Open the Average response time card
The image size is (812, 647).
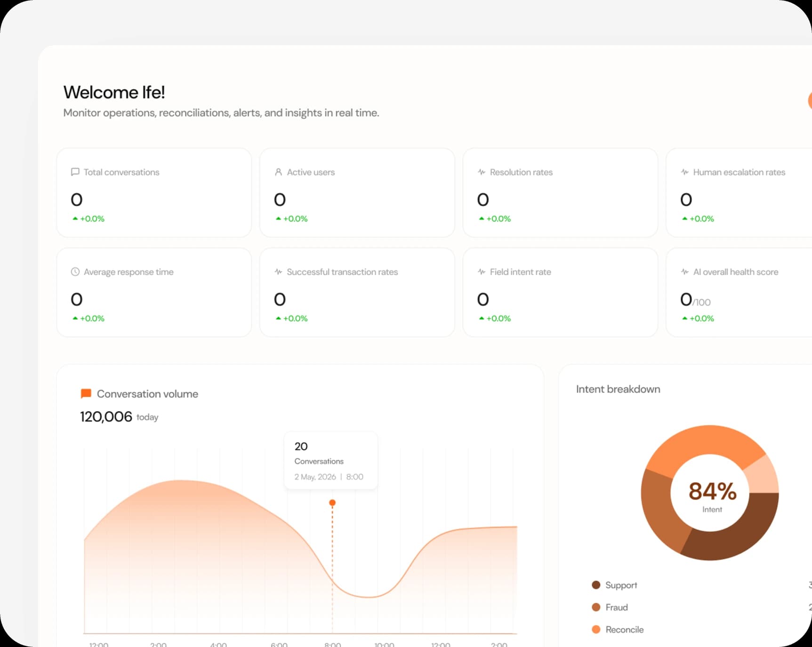154,292
